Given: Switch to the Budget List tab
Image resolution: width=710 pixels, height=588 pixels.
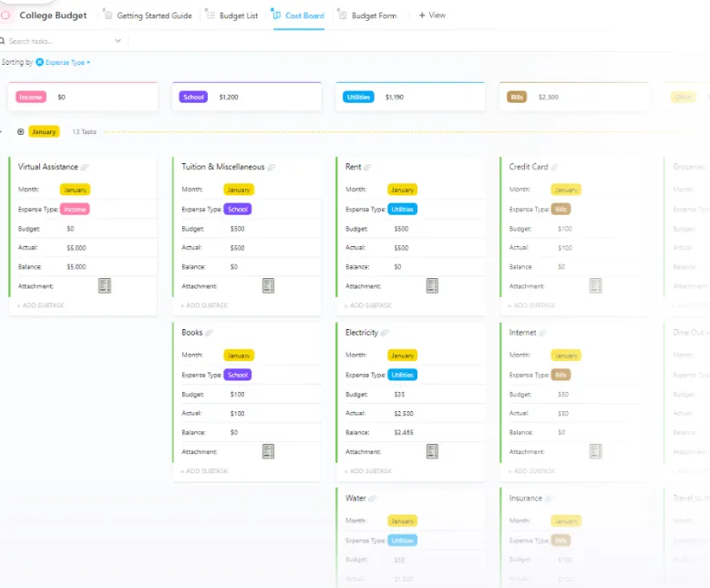Looking at the screenshot, I should click(232, 15).
